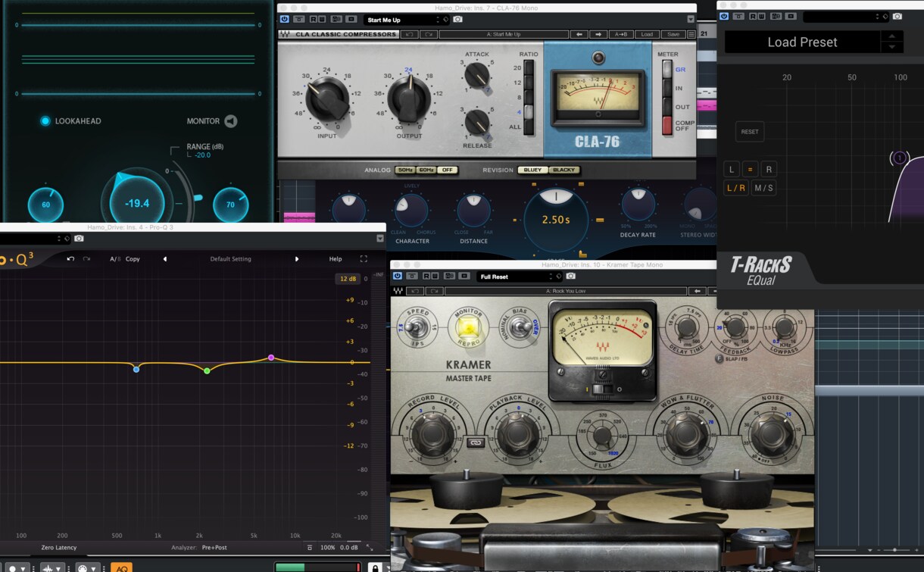Open the Zero Latency processing mode menu
Image resolution: width=924 pixels, height=572 pixels.
coord(59,547)
